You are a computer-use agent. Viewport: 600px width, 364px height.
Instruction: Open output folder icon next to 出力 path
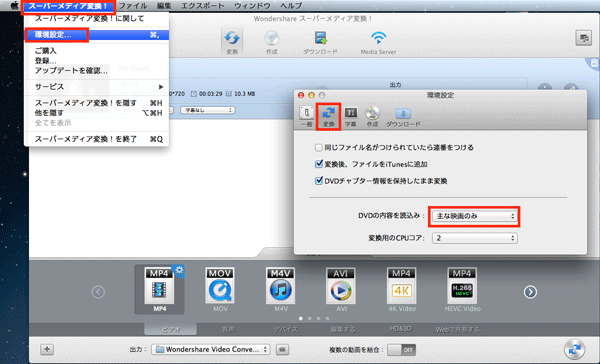click(282, 349)
